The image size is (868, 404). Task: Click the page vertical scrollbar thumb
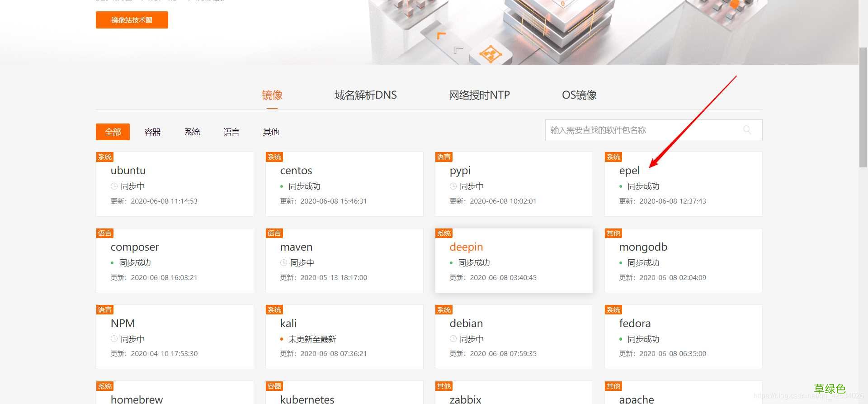(863, 107)
